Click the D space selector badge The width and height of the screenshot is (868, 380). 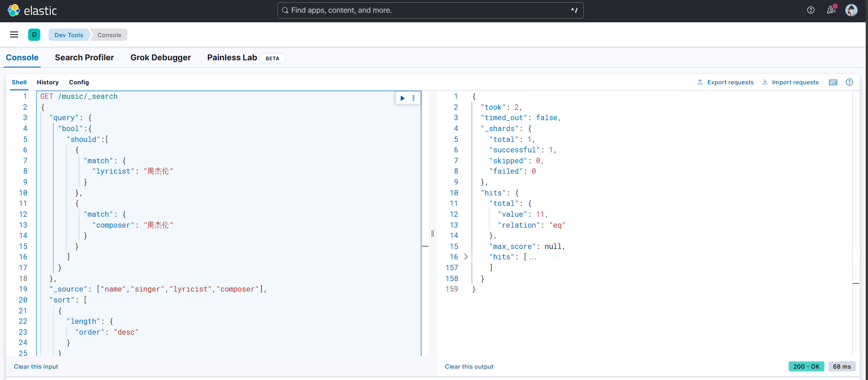tap(34, 34)
